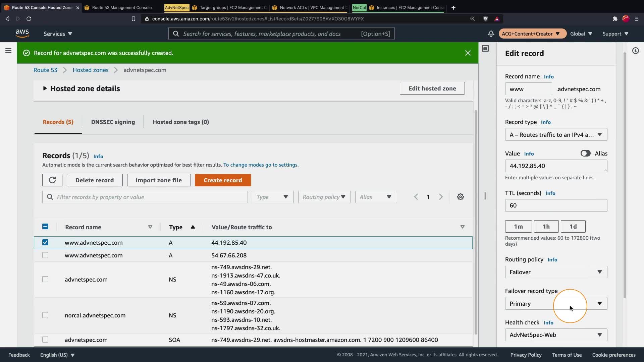Click the split panel view icon
Screen dimensions: 644x362
[485, 49]
